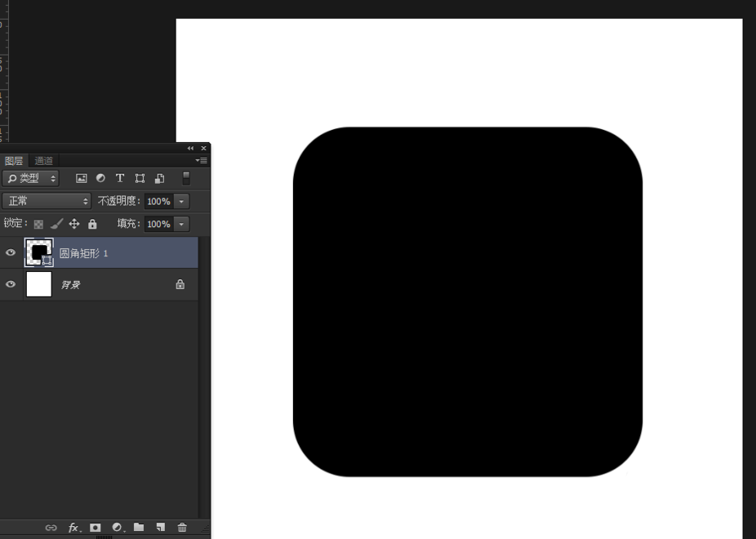Switch to the 通道 tab
756x539 pixels.
(44, 161)
